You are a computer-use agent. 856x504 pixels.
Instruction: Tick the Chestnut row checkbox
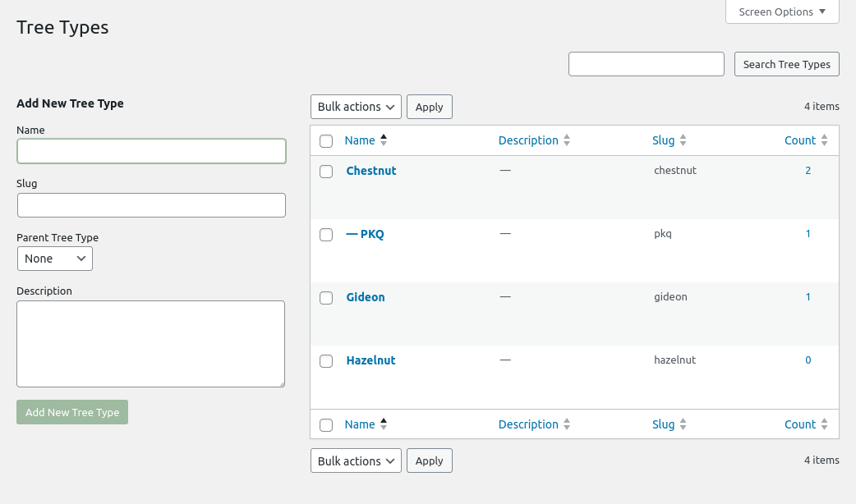click(326, 172)
